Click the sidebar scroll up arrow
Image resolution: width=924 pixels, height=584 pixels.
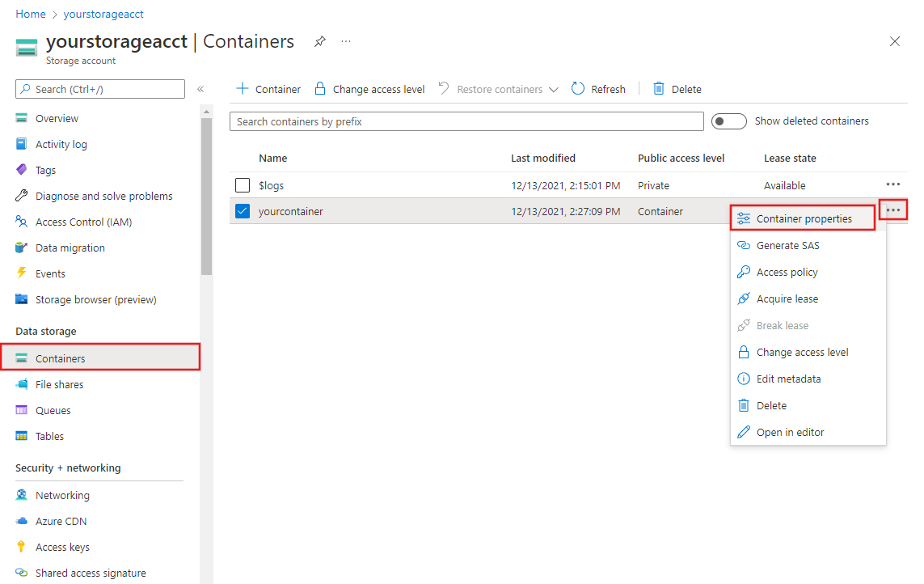point(206,112)
